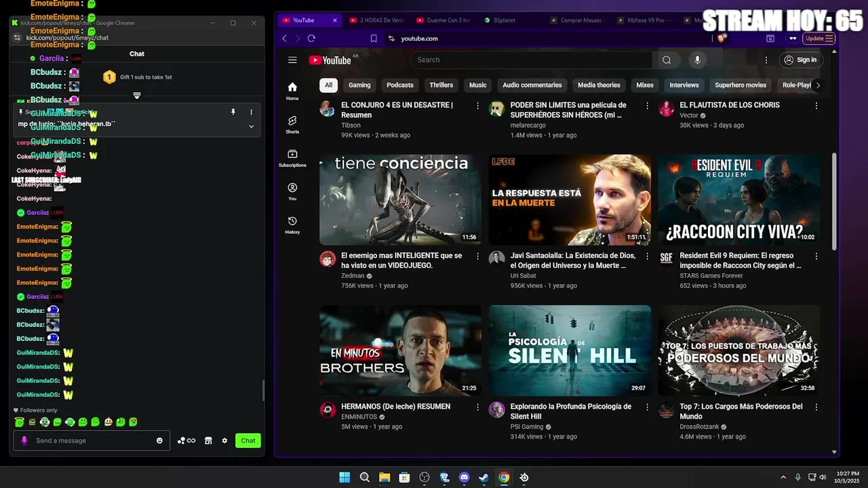The image size is (868, 488).
Task: Bookmark this page using the bookmark icon
Action: (374, 39)
